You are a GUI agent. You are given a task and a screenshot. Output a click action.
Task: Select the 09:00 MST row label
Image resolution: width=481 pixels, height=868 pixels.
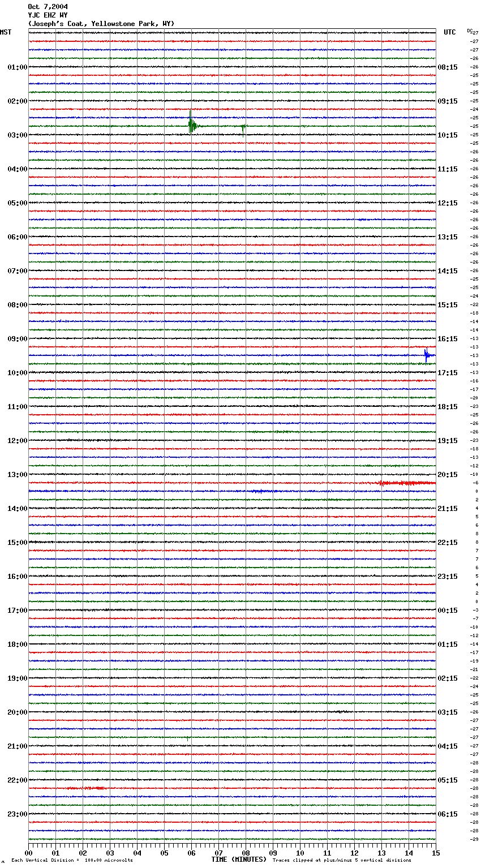18,339
